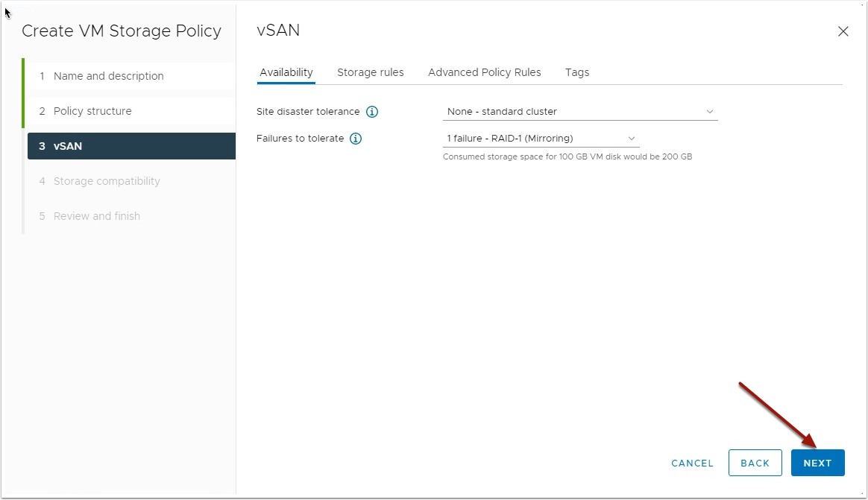Switch to the Availability tab
The height and width of the screenshot is (500, 868).
pyautogui.click(x=286, y=72)
